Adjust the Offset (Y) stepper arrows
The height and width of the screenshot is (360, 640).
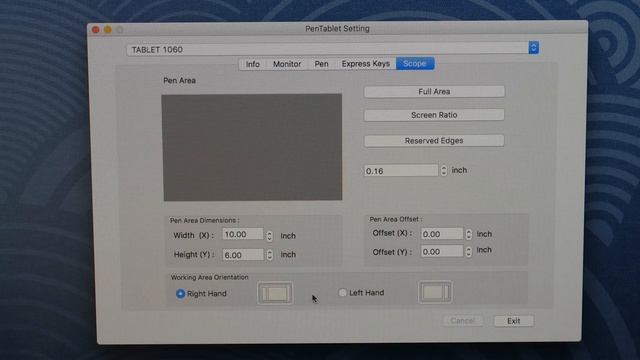click(469, 251)
